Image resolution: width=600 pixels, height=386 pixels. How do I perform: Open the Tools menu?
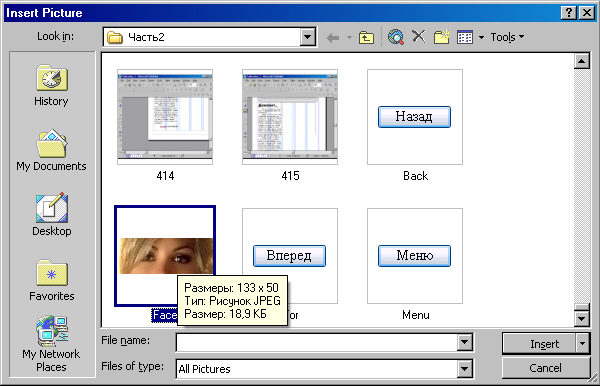(x=507, y=37)
